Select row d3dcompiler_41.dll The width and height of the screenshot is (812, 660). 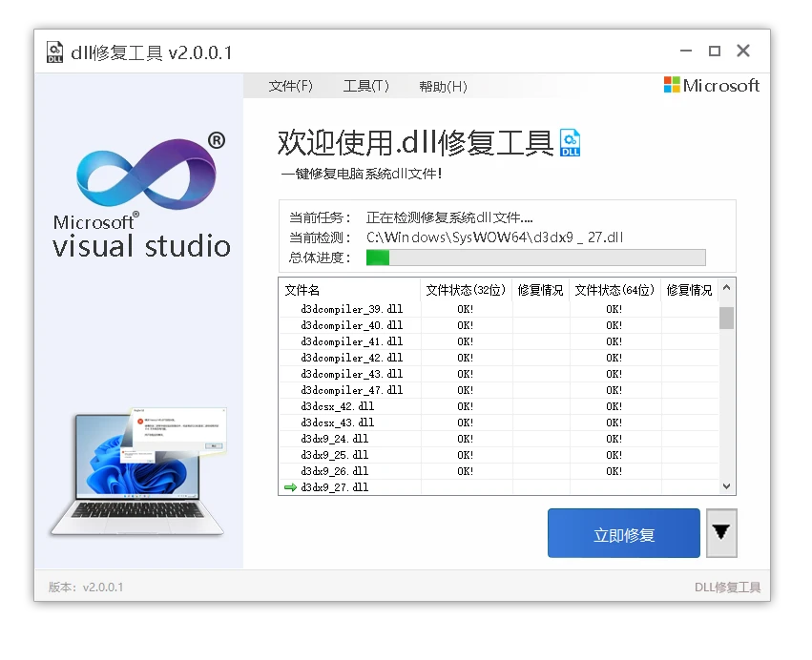click(x=499, y=341)
